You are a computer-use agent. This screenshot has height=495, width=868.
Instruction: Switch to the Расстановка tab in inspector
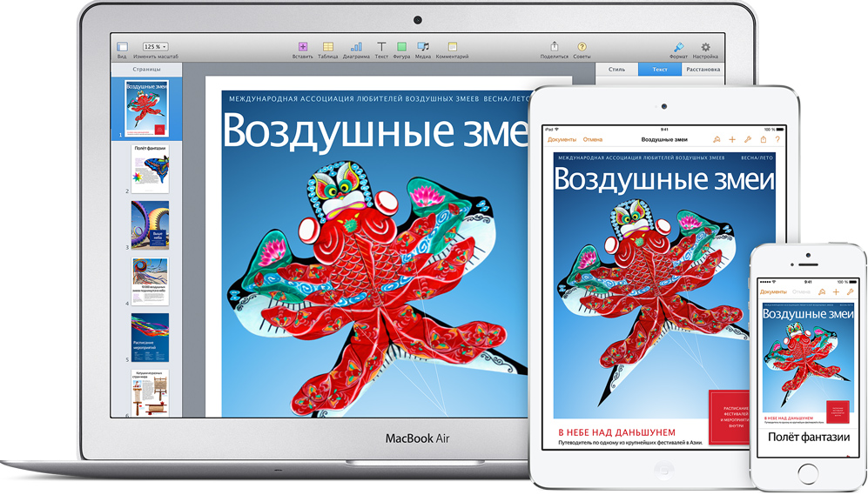[702, 69]
